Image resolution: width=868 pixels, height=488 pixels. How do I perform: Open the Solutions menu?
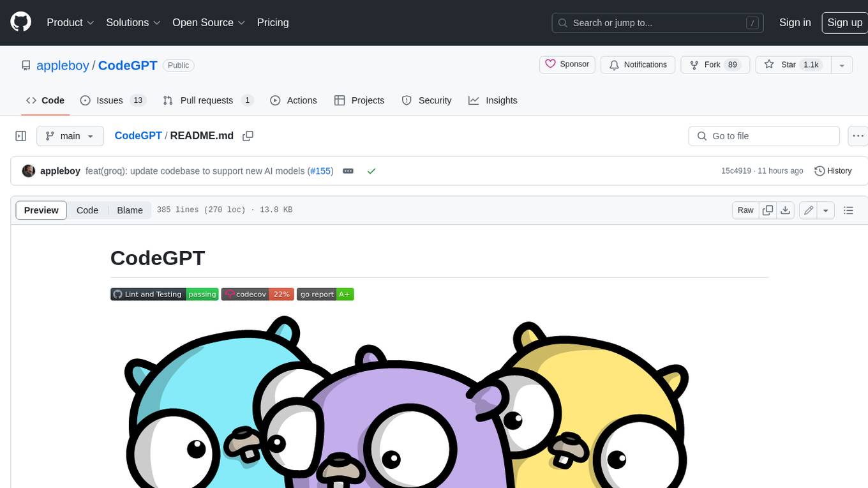133,22
